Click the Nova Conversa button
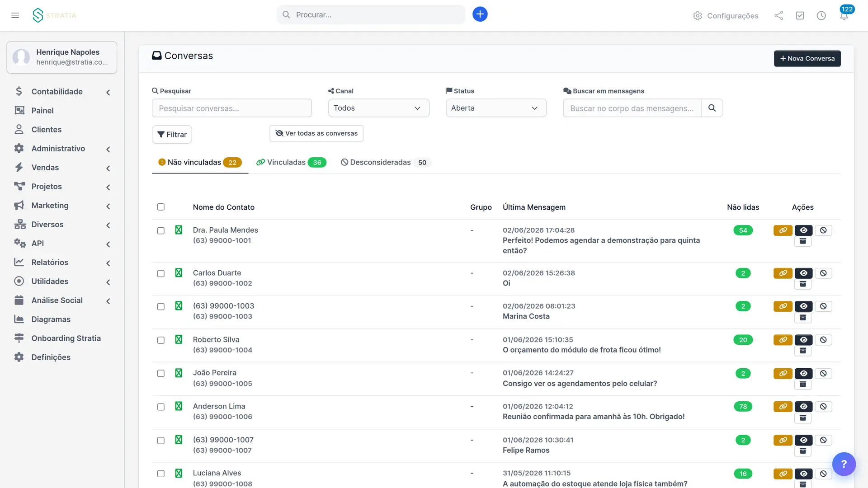The height and width of the screenshot is (488, 868). [807, 58]
